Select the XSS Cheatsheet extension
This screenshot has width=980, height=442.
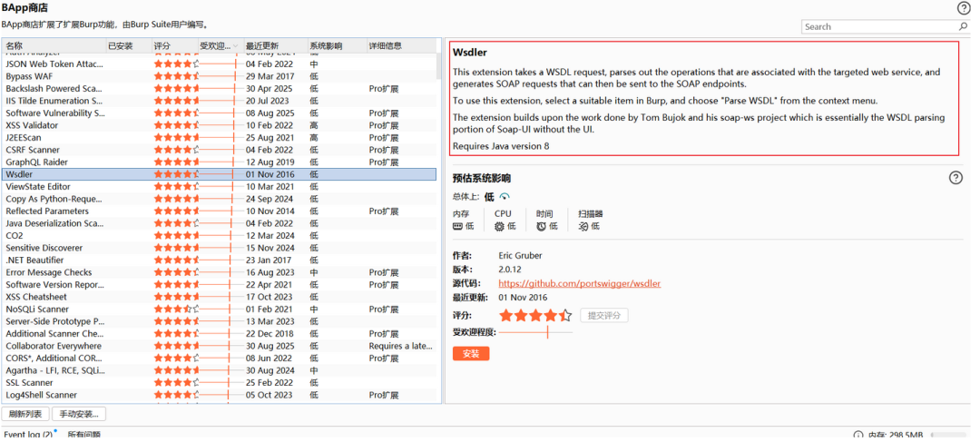pyautogui.click(x=220, y=297)
